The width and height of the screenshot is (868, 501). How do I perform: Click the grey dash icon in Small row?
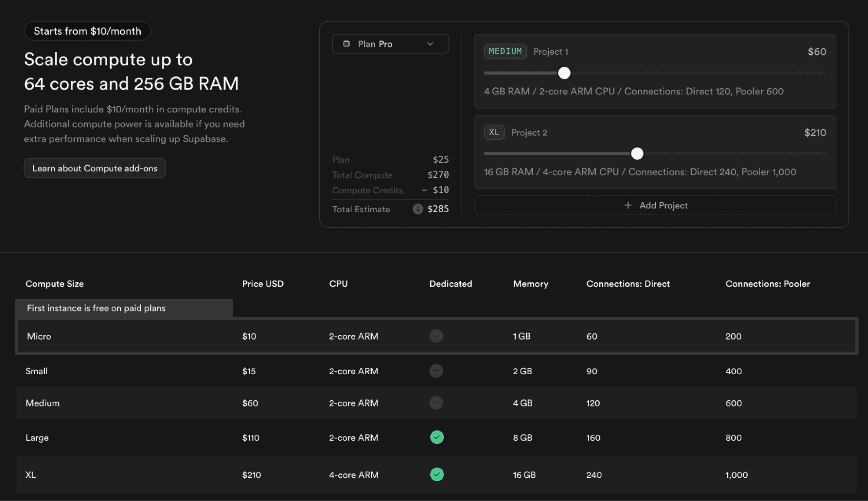coord(436,371)
